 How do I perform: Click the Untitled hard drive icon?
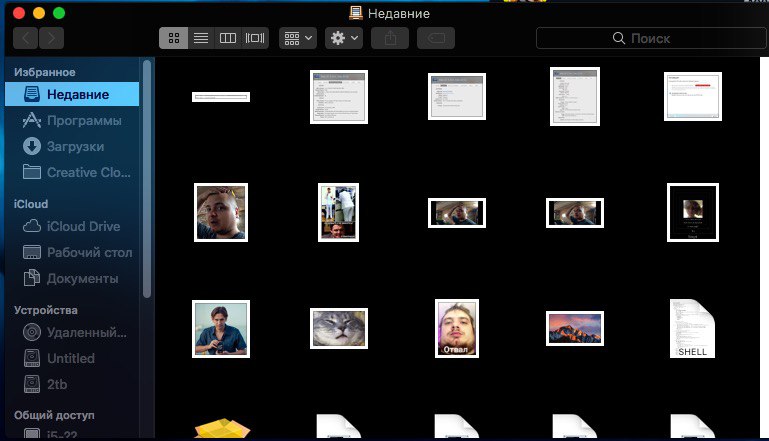pyautogui.click(x=32, y=358)
